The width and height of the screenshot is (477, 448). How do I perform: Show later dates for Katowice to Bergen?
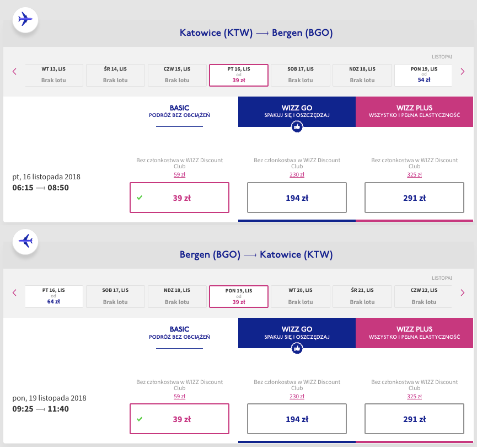(462, 71)
